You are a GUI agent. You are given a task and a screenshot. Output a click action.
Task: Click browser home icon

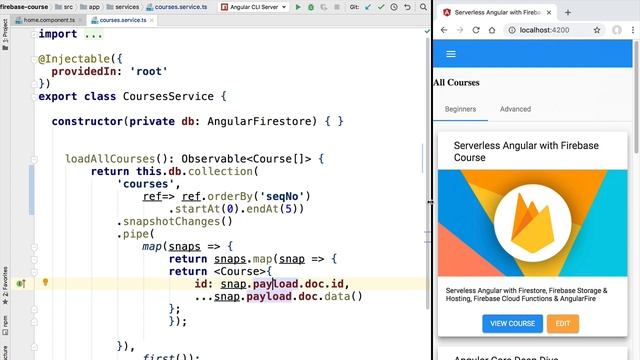pyautogui.click(x=492, y=30)
